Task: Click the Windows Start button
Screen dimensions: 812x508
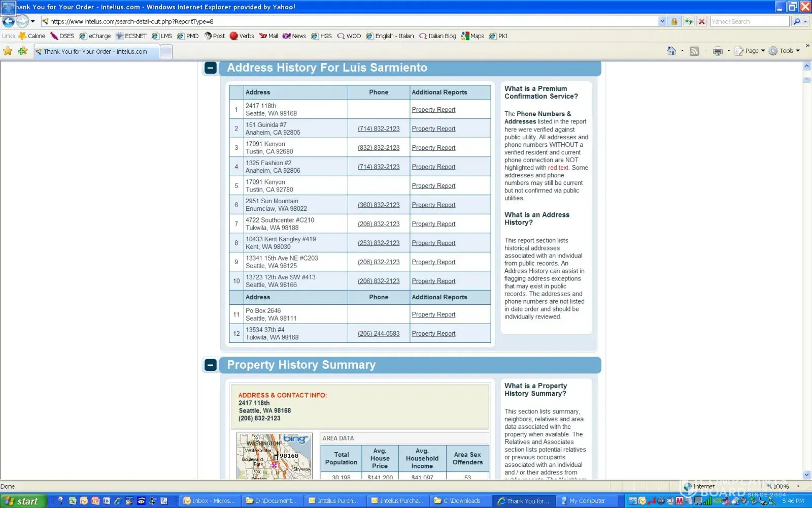Action: (x=23, y=501)
